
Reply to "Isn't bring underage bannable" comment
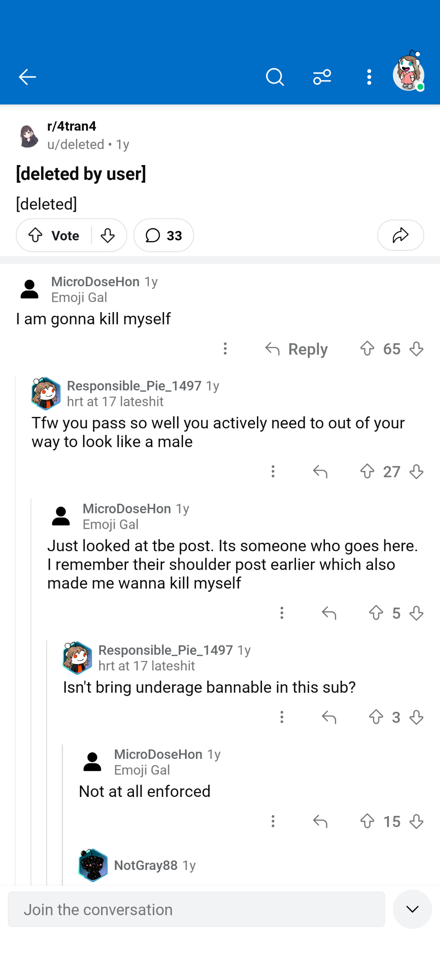(x=329, y=717)
